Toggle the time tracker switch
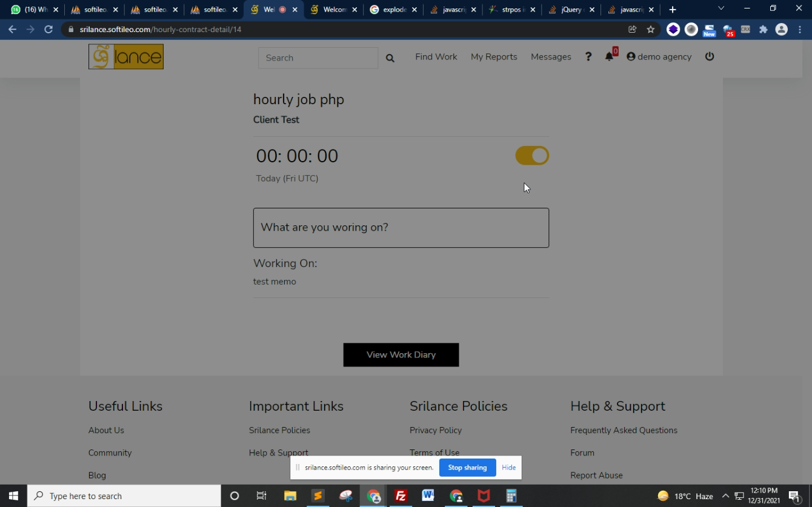The width and height of the screenshot is (812, 507). [532, 156]
